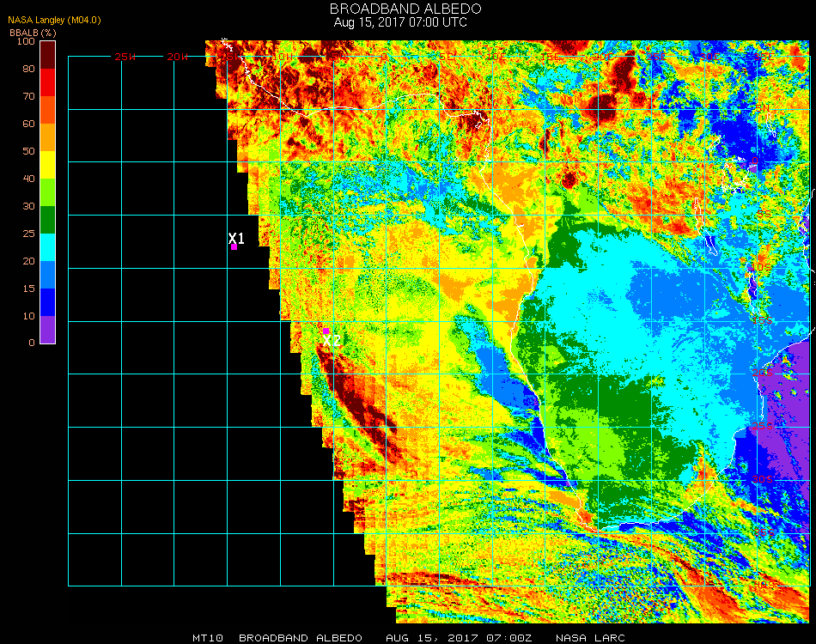816x644 pixels.
Task: Select the orange-red 60-70 legend swatch
Action: click(x=48, y=110)
